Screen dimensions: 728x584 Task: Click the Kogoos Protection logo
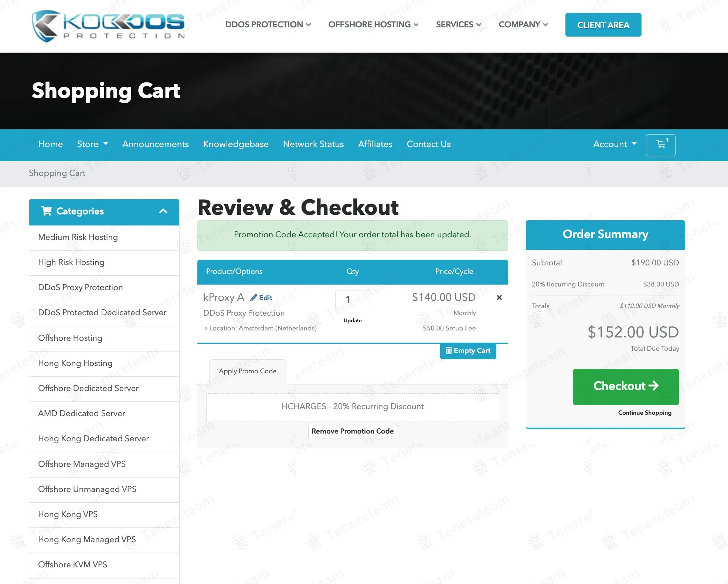coord(108,26)
